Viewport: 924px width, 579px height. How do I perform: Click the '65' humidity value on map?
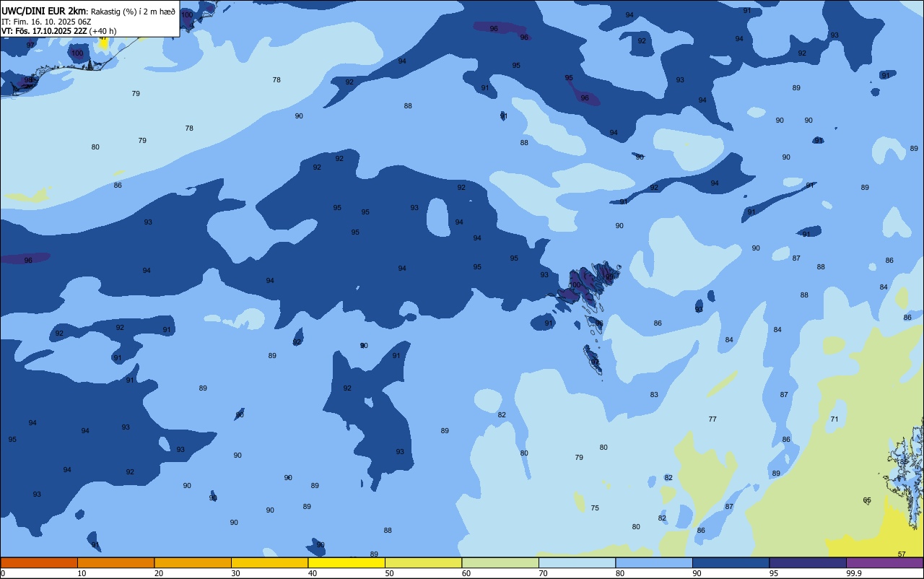click(867, 500)
